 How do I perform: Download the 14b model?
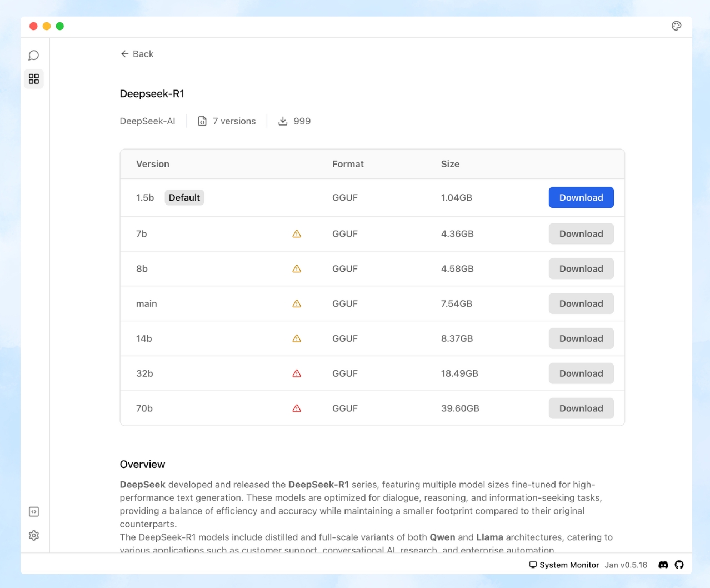[x=581, y=338]
